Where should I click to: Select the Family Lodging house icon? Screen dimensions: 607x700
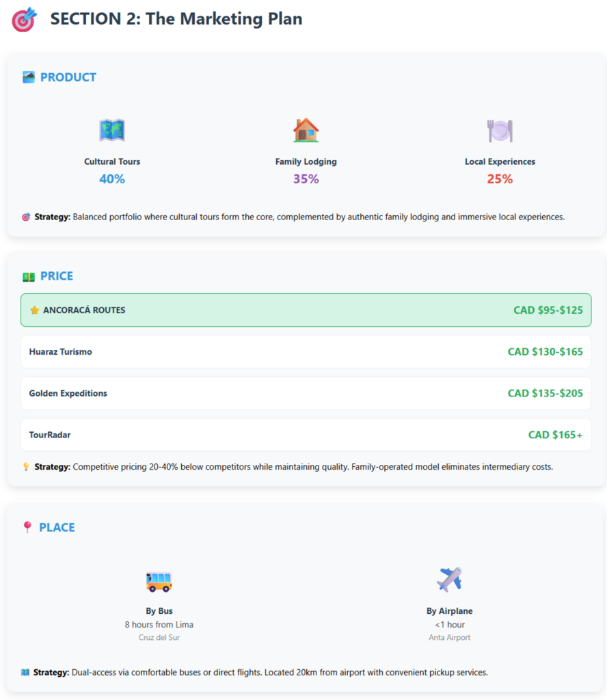(306, 130)
